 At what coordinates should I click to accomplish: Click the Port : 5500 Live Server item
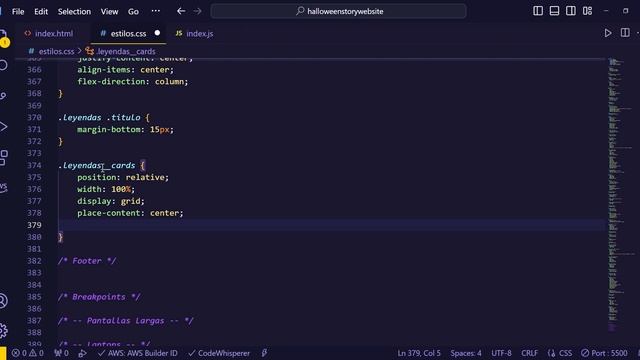point(604,353)
